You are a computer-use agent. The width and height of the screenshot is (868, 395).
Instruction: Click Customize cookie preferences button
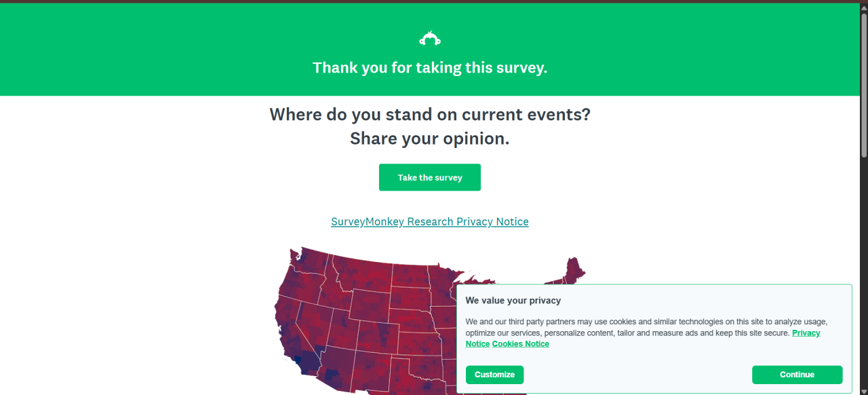point(494,375)
